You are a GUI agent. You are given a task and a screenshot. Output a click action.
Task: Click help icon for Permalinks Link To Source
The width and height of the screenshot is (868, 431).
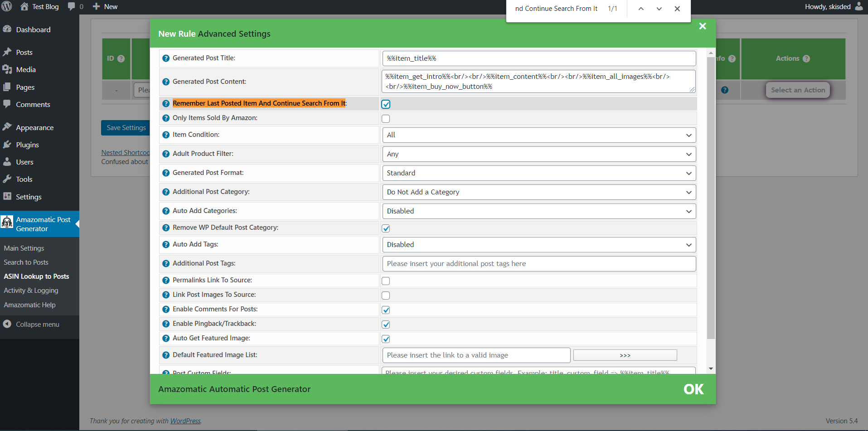[x=166, y=281]
